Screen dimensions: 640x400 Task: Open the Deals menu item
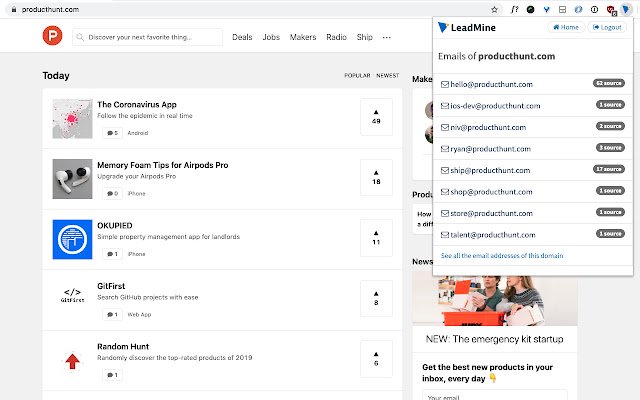[x=242, y=37]
